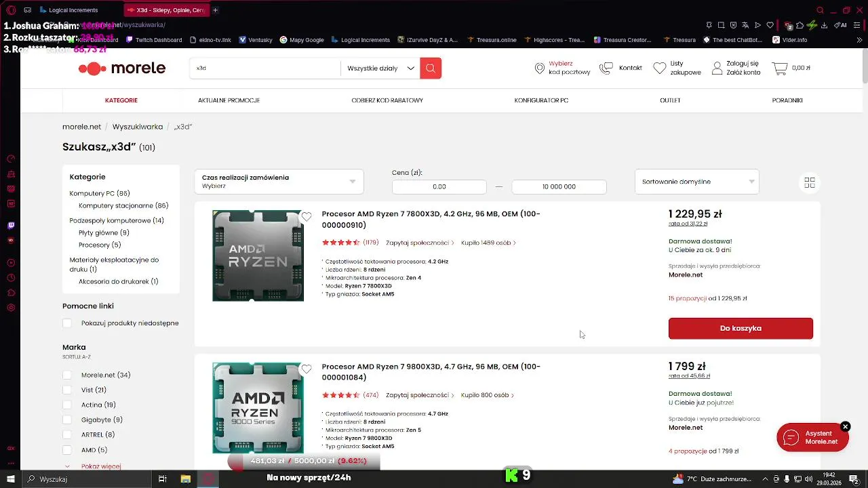Screen dimensions: 868x488
Task: Check the AMD brand checkbox
Action: 66,450
